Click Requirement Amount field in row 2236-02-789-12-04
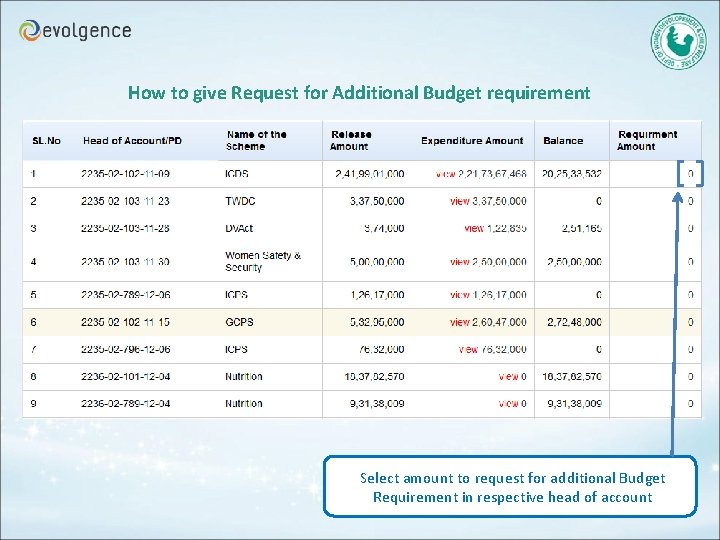This screenshot has width=720, height=540. pyautogui.click(x=690, y=404)
